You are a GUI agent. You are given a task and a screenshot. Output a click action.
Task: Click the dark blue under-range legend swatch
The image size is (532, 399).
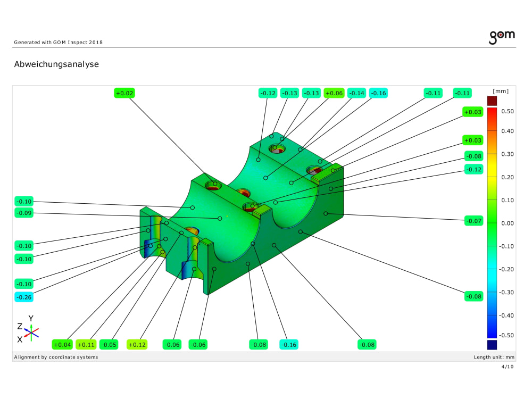[x=492, y=345]
